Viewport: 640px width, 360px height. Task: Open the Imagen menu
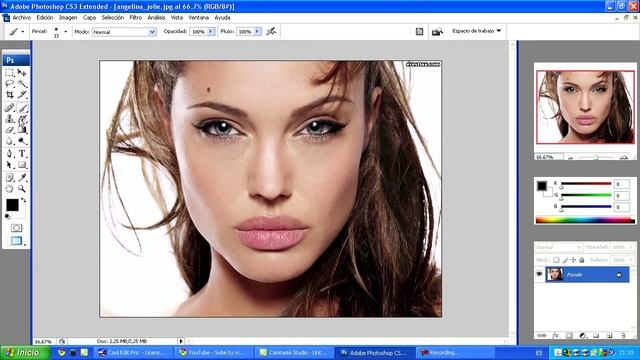point(68,18)
